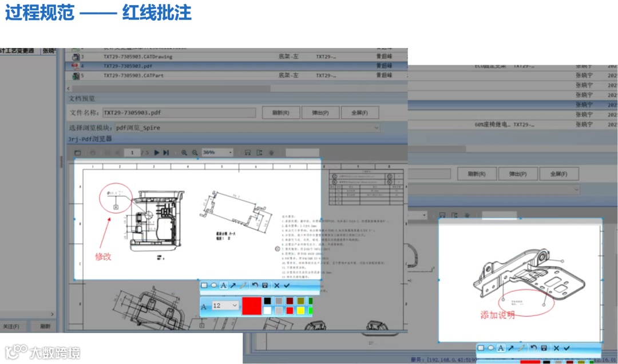This screenshot has width=618, height=364.
Task: Select the TXT29-7305903.CATDrawing file row
Action: click(x=236, y=57)
